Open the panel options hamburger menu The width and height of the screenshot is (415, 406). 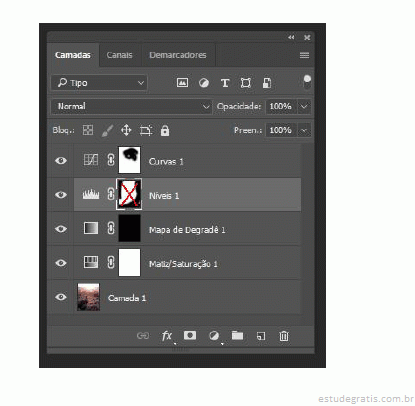pos(304,55)
